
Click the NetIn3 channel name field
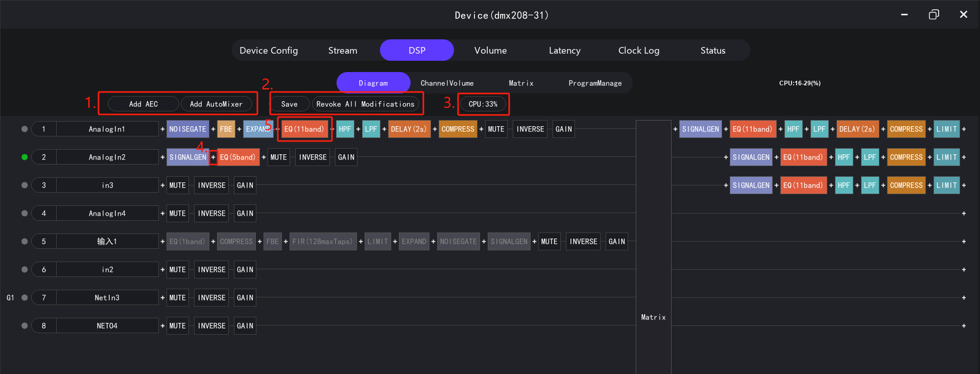107,298
